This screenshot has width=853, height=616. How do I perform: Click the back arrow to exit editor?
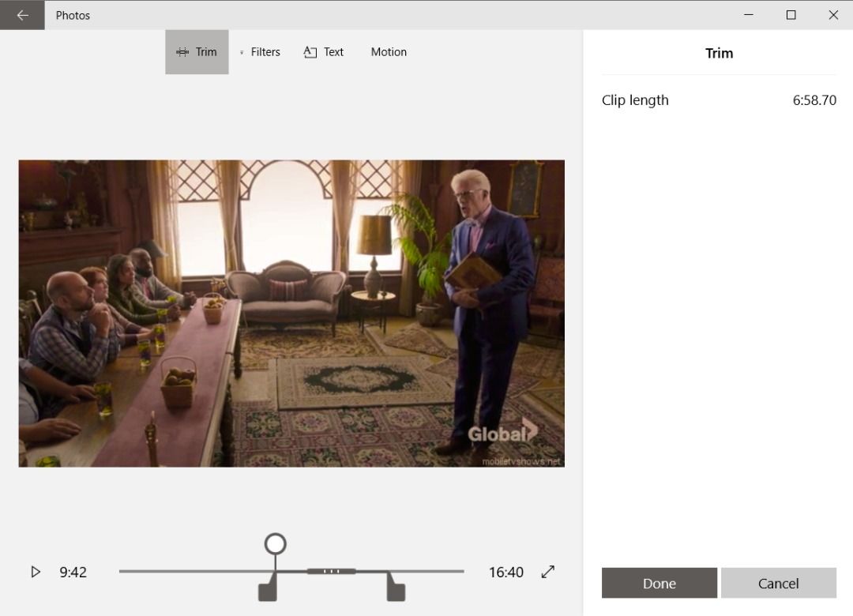(x=21, y=15)
